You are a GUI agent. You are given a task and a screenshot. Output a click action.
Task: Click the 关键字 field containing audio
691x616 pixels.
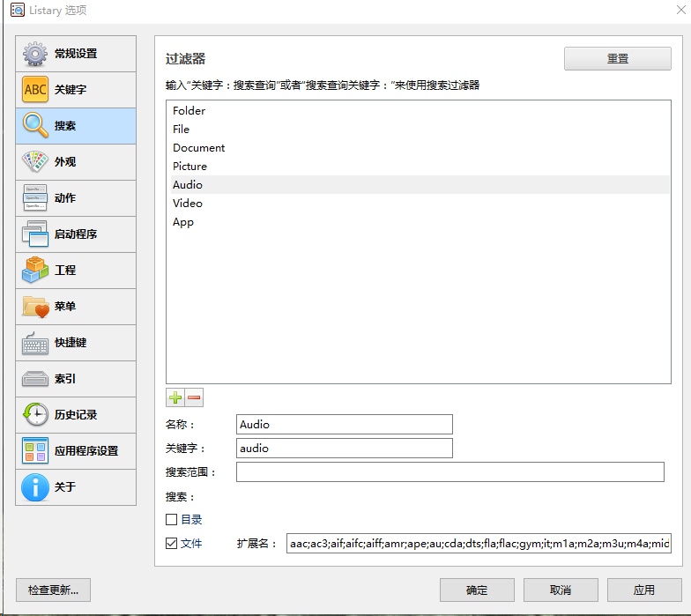344,448
